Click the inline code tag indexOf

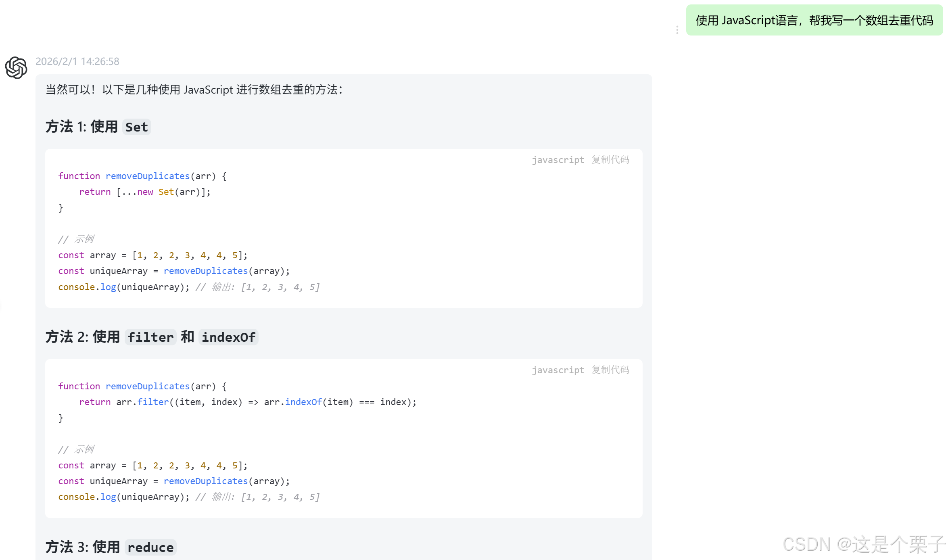click(228, 337)
